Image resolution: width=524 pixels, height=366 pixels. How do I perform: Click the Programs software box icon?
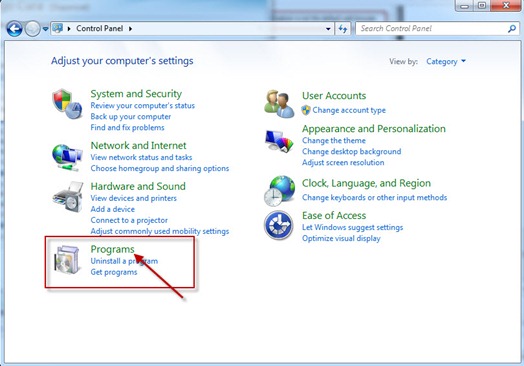67,259
